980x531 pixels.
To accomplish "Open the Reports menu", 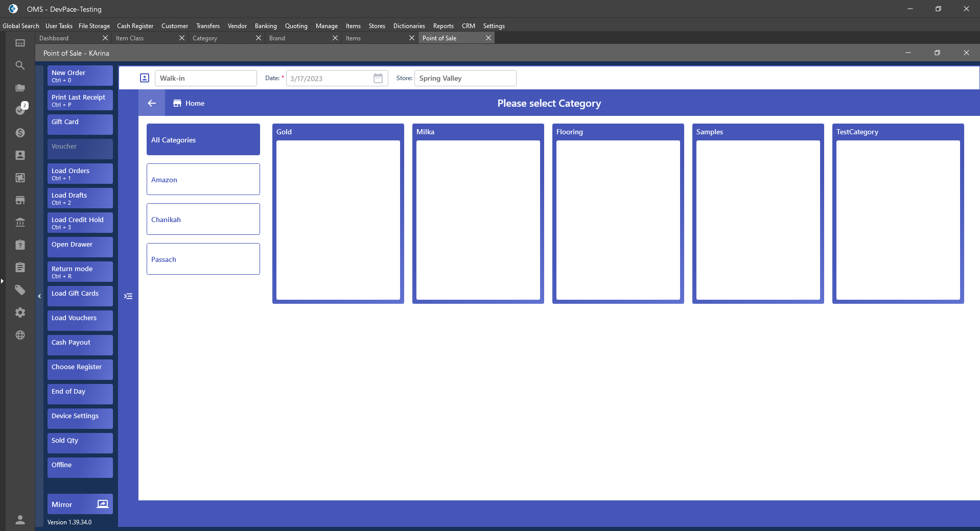I will (x=443, y=26).
